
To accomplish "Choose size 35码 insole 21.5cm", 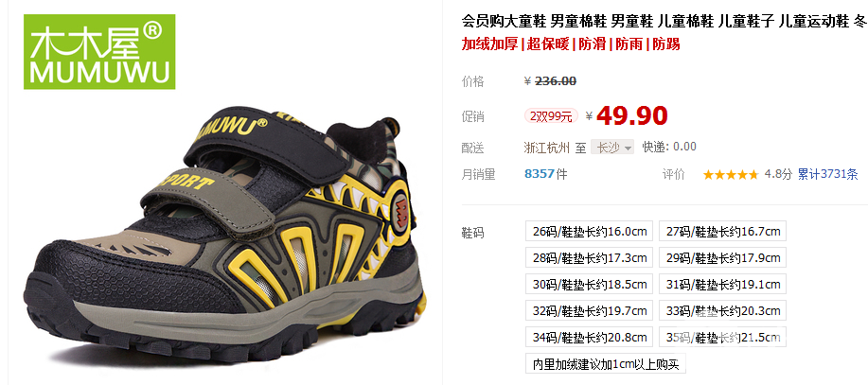I will (722, 337).
